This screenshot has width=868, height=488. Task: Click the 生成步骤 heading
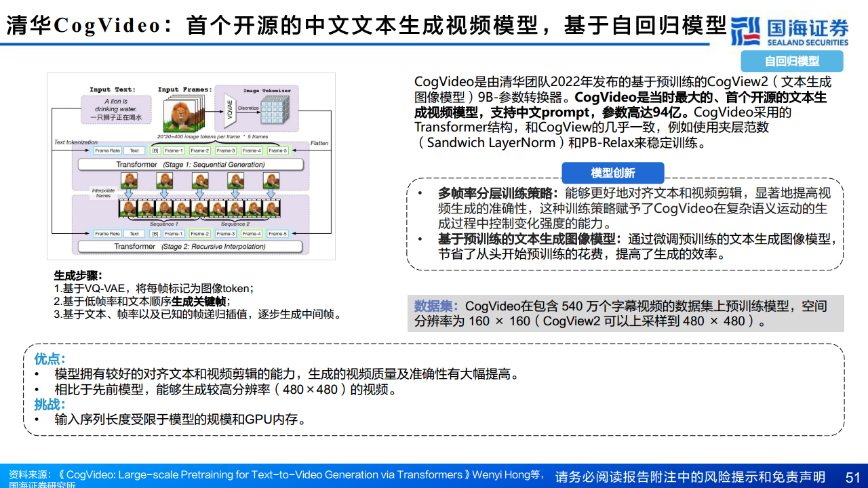[78, 276]
